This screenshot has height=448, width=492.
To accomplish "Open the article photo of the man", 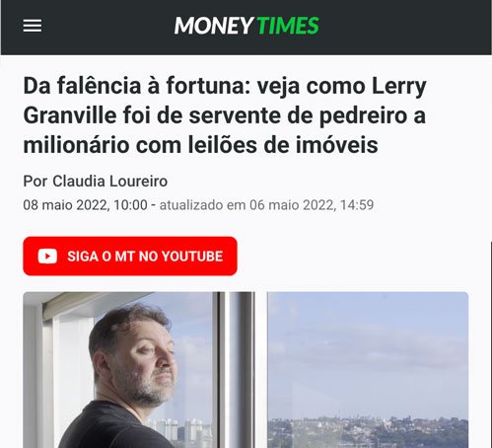I will (x=246, y=370).
